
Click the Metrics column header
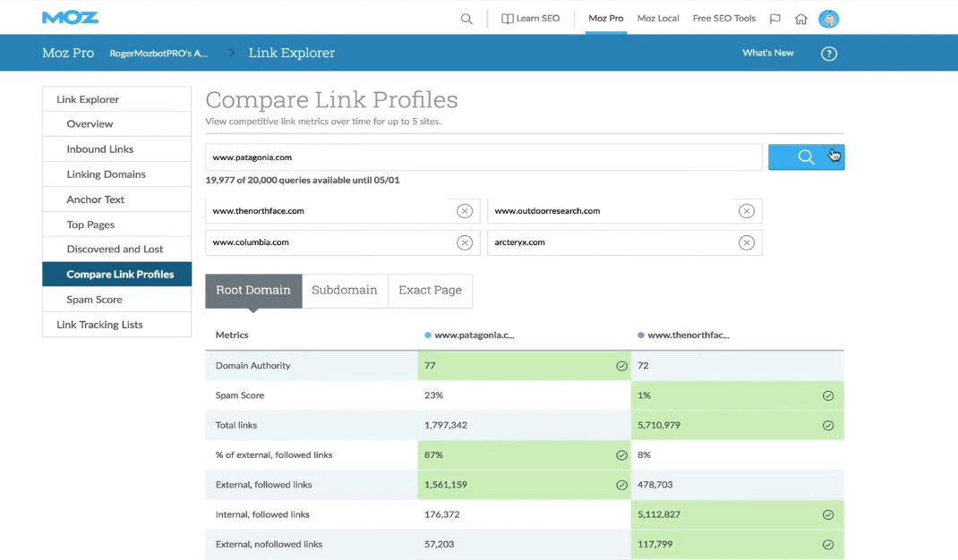232,335
